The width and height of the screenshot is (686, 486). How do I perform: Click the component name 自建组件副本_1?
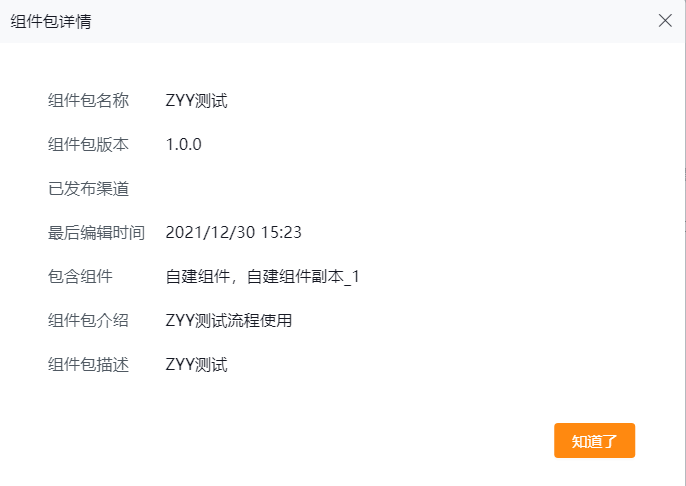[303, 276]
